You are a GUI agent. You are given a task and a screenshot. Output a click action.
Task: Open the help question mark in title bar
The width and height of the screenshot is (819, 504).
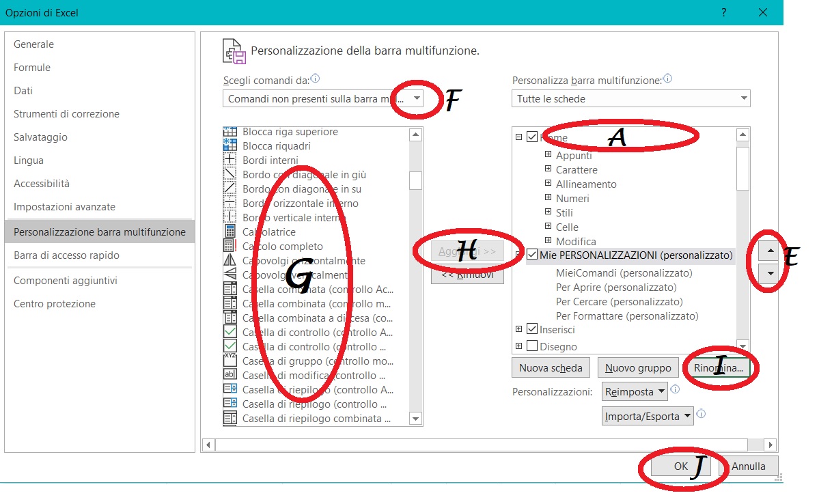tap(723, 12)
